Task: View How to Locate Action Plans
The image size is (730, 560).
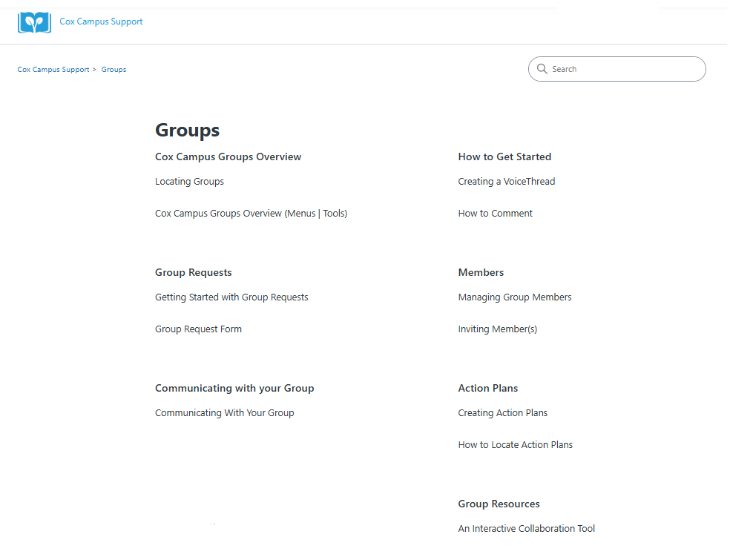Action: click(516, 445)
